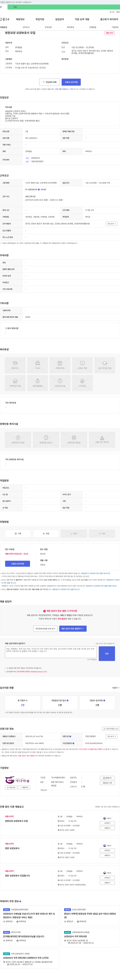Switch to the 근무조건 tab
This screenshot has width=120, height=980.
point(26,27)
